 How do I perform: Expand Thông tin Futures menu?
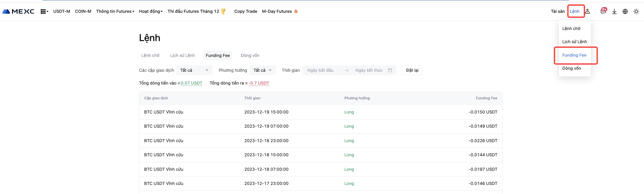pos(115,11)
